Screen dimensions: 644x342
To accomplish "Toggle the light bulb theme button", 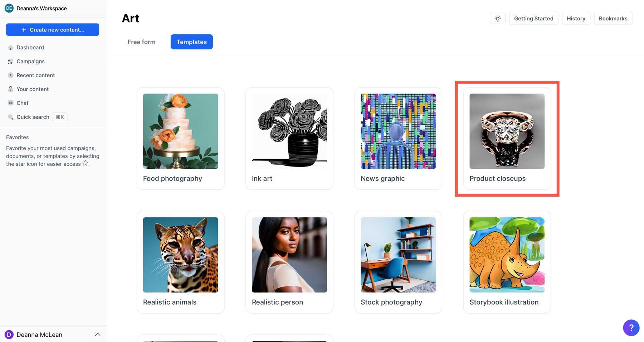I will (497, 19).
